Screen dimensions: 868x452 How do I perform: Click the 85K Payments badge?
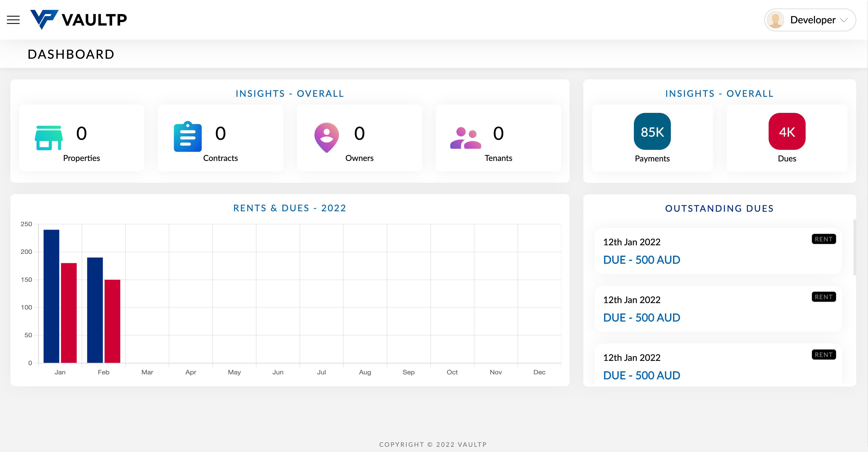click(652, 131)
